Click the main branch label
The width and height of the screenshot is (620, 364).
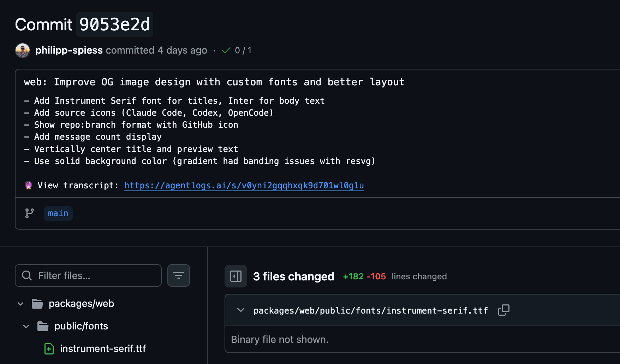(58, 213)
